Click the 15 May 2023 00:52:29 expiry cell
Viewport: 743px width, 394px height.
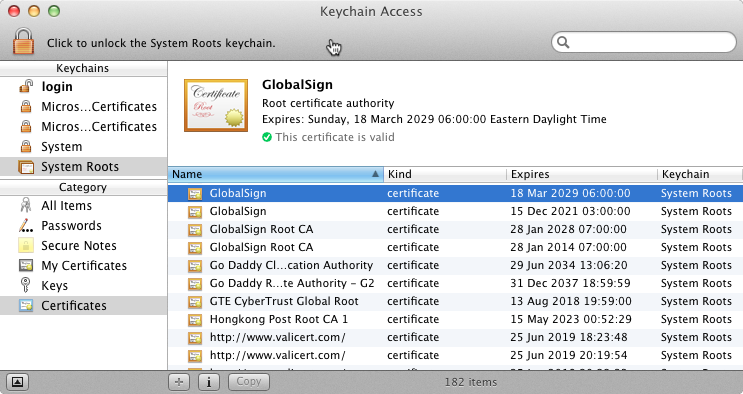(x=571, y=320)
